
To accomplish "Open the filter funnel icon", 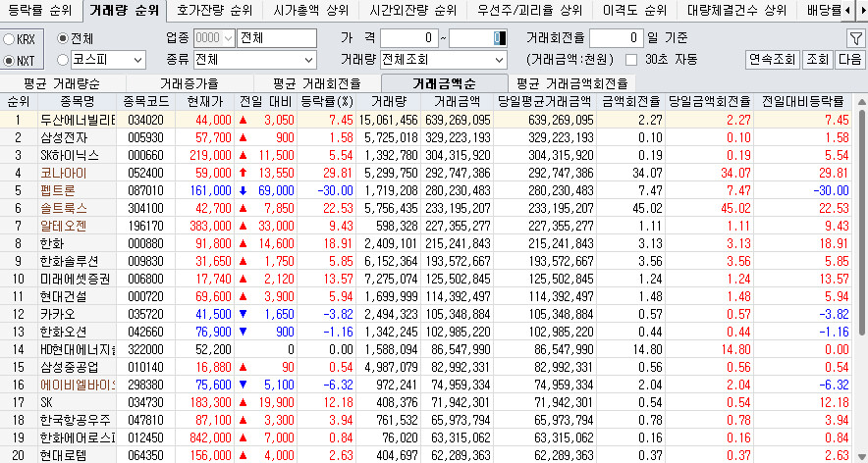I will coord(855,38).
